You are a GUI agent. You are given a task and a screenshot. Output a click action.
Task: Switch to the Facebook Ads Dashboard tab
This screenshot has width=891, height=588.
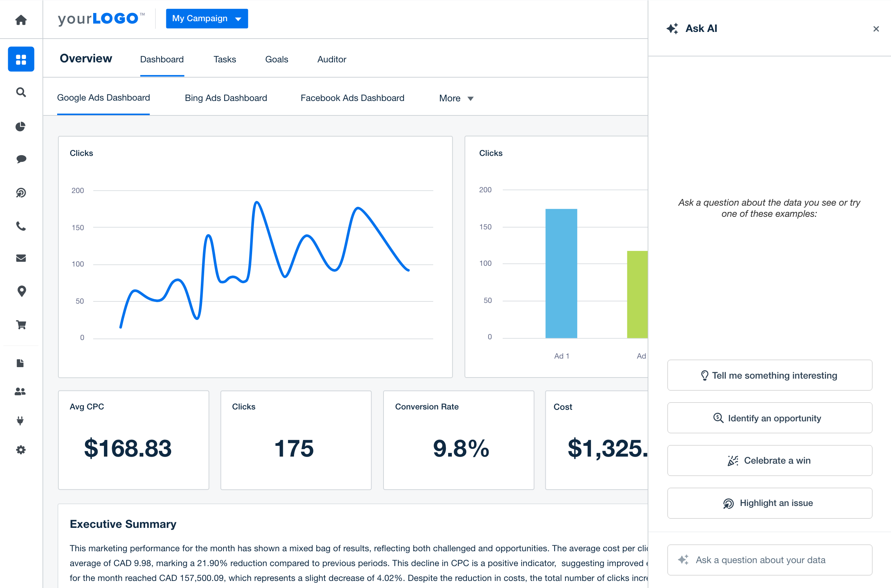[x=353, y=98]
